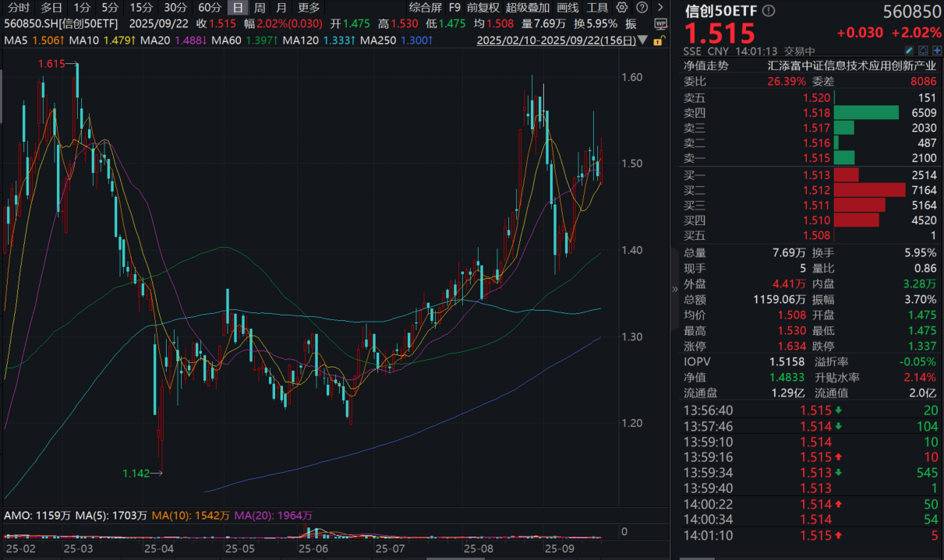Click the 买二 red volume bar

869,190
